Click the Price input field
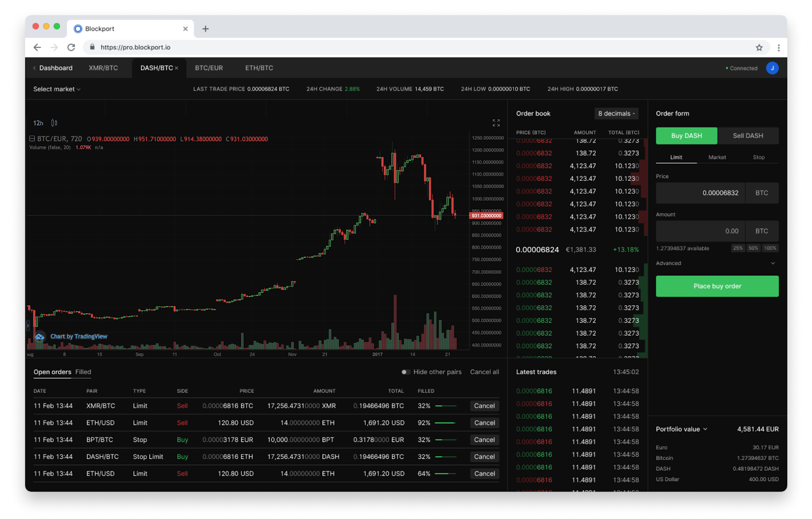This screenshot has width=812, height=519. point(700,193)
